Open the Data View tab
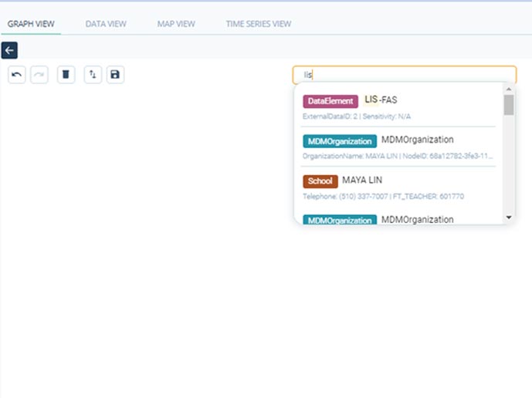Screen dimensions: 532x398 click(106, 24)
